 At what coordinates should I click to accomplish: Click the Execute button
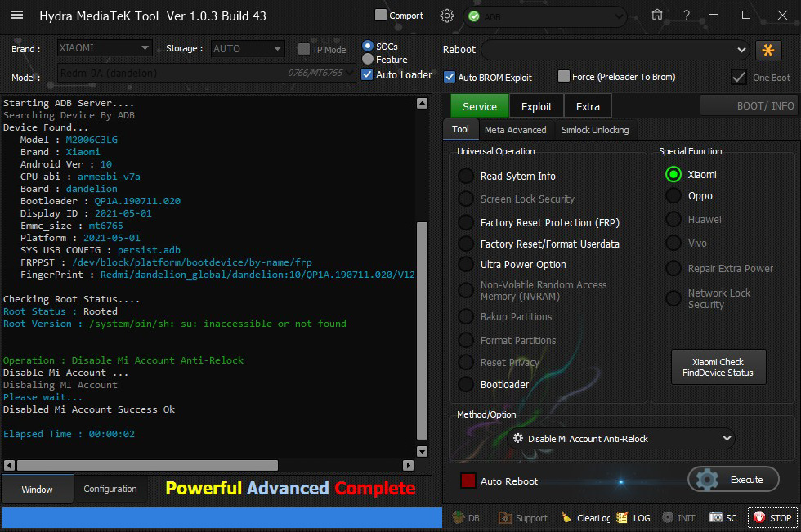(733, 480)
